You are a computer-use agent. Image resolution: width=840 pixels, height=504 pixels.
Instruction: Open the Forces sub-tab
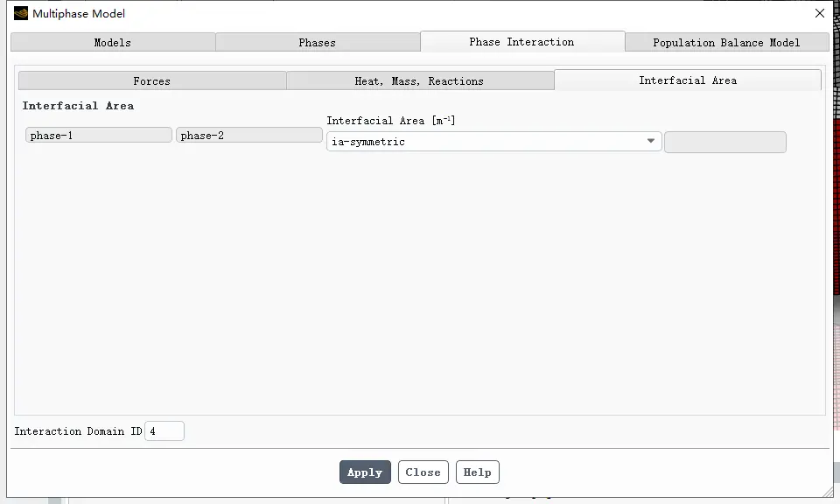click(x=152, y=80)
